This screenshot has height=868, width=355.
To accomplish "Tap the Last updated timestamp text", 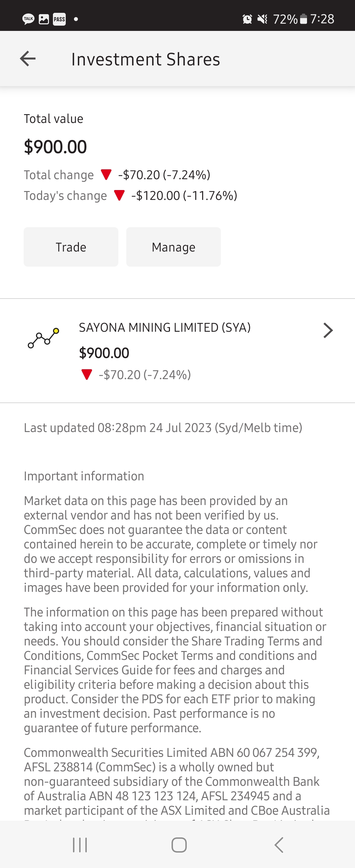I will pos(163,428).
